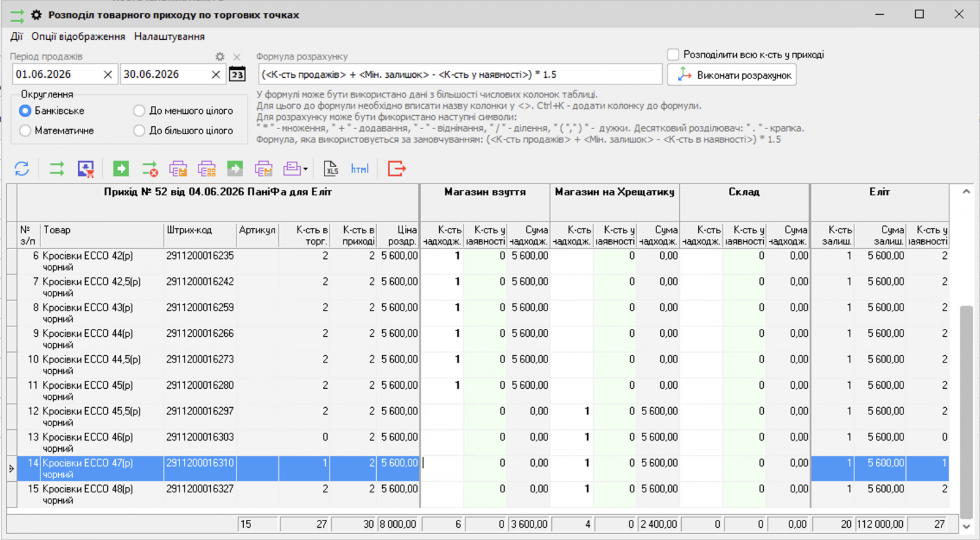The height and width of the screenshot is (540, 980).
Task: Open the printer icon dropdown arrow
Action: [x=305, y=170]
